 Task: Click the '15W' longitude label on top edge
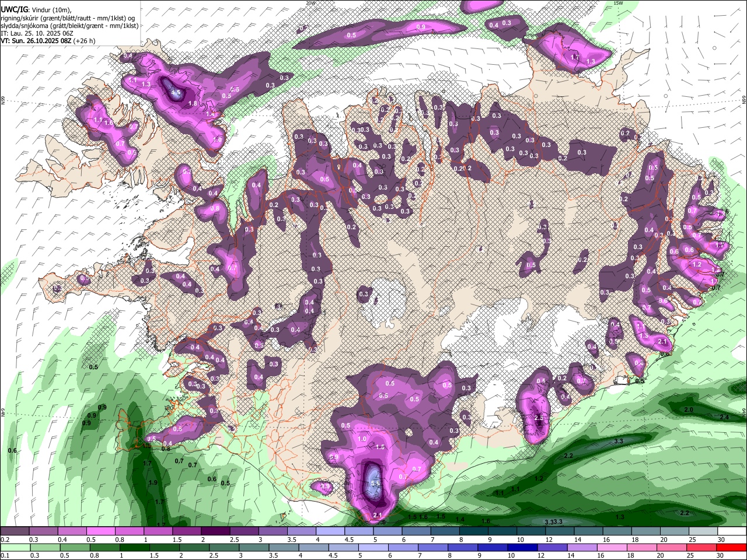click(x=619, y=3)
